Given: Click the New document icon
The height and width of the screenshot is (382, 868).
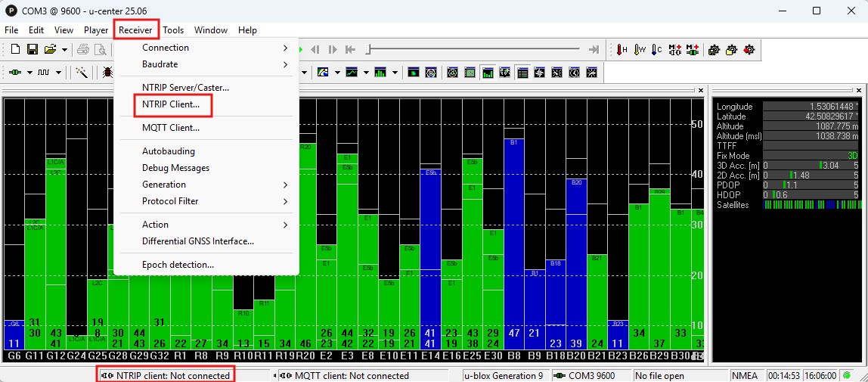Looking at the screenshot, I should 15,50.
